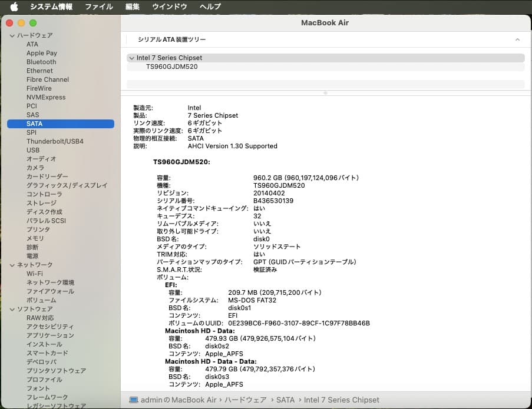532x409 pixels.
Task: Select the TS960GJDM520 device row
Action: [x=171, y=67]
